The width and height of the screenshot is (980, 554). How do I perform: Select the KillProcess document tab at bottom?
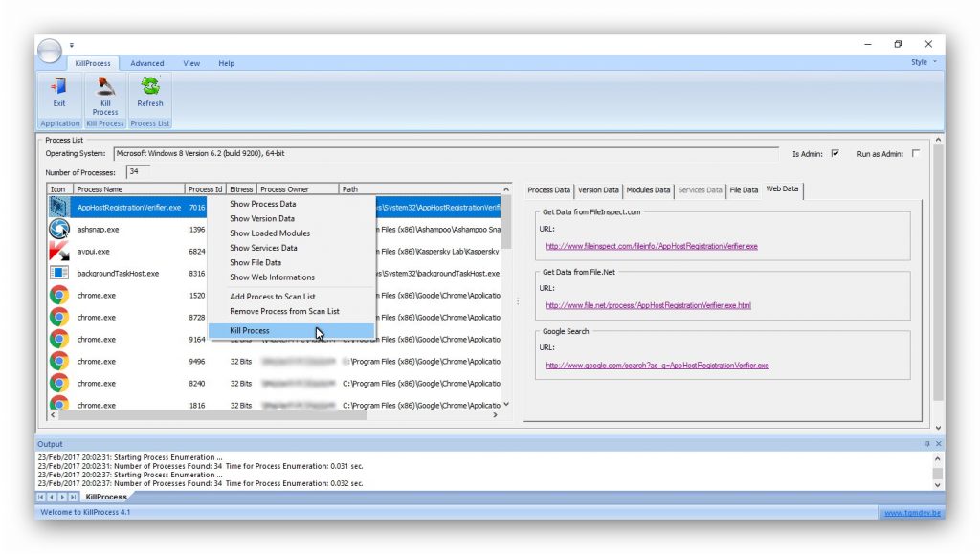click(106, 497)
